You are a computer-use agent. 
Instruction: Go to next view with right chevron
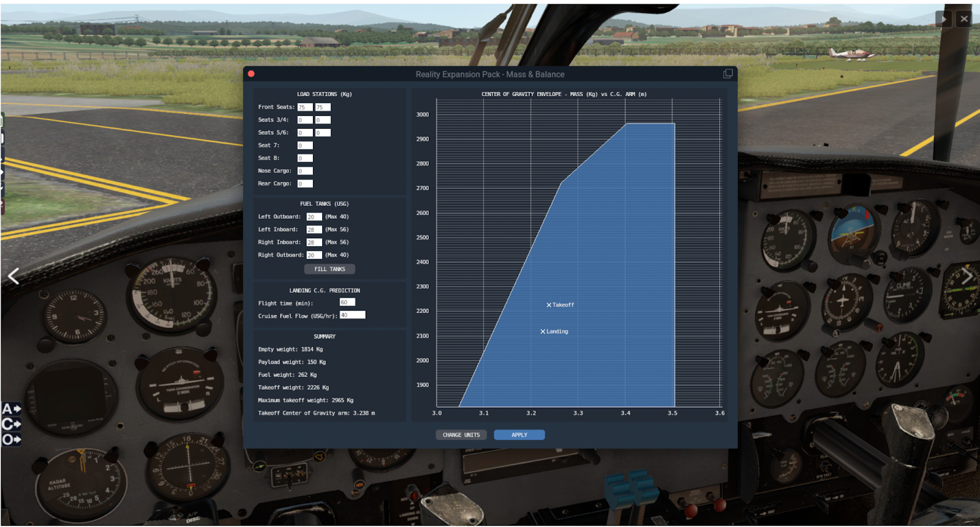point(967,276)
